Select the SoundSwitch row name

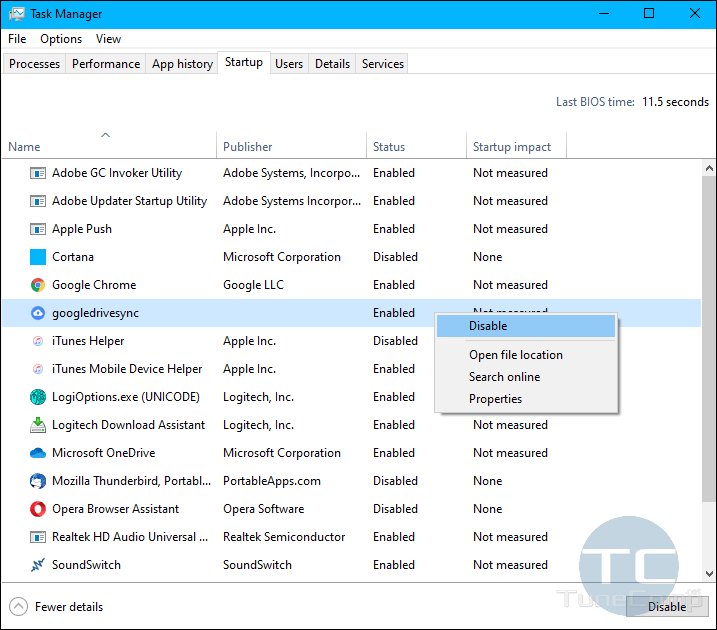(86, 565)
